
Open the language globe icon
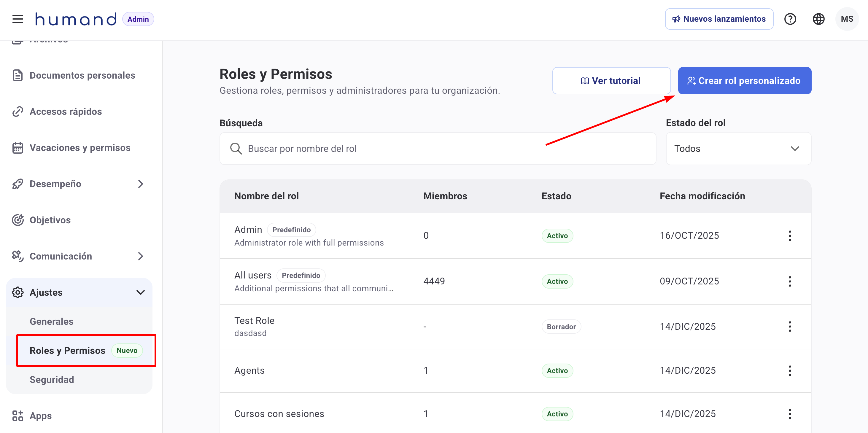pyautogui.click(x=818, y=19)
